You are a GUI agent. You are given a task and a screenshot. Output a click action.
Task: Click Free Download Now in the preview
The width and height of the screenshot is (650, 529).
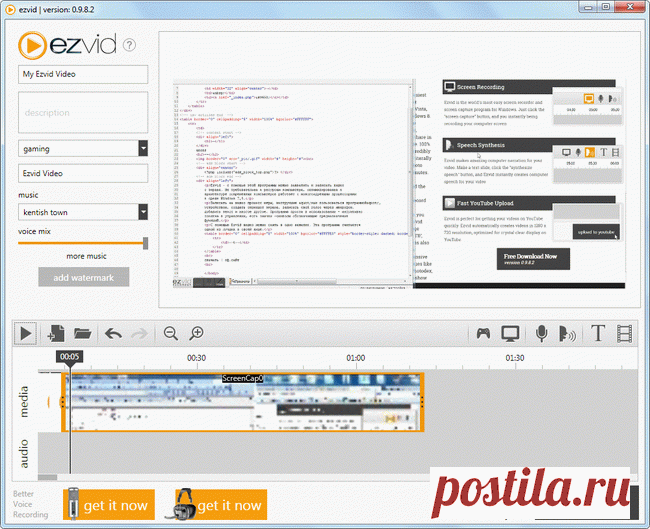[x=533, y=259]
